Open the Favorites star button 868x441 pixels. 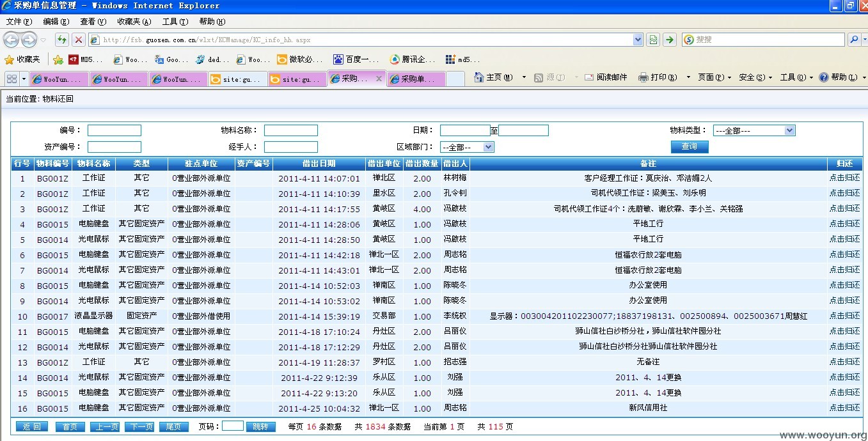pyautogui.click(x=22, y=59)
